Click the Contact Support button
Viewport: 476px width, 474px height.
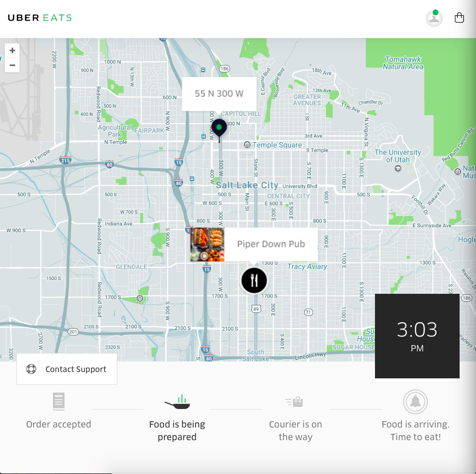[67, 369]
